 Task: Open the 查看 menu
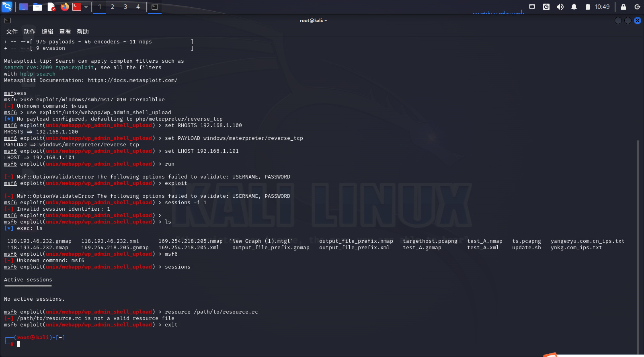coord(65,32)
